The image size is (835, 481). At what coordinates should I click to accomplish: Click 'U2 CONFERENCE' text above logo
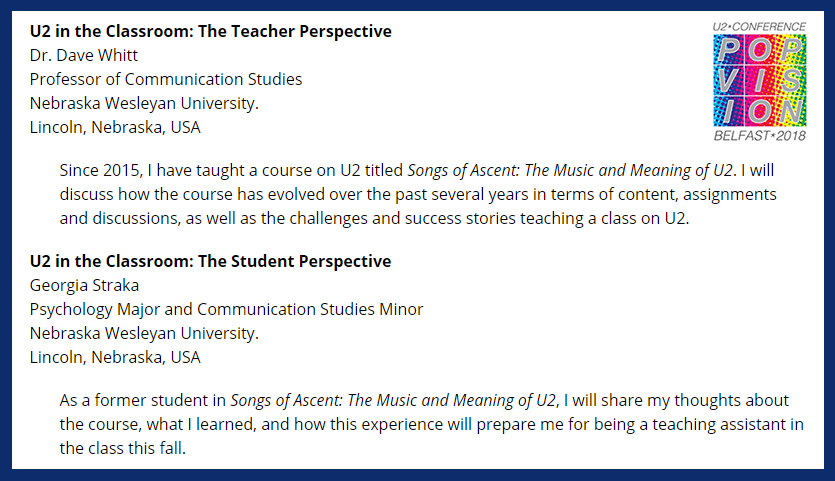[x=759, y=27]
